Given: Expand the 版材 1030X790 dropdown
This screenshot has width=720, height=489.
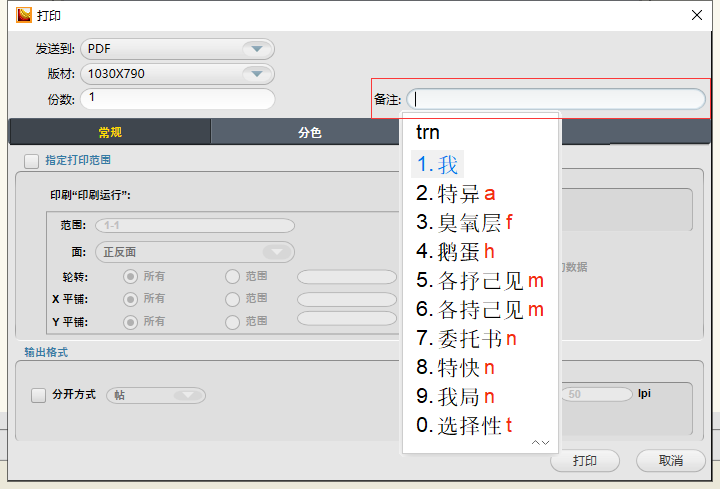Looking at the screenshot, I should pyautogui.click(x=257, y=74).
